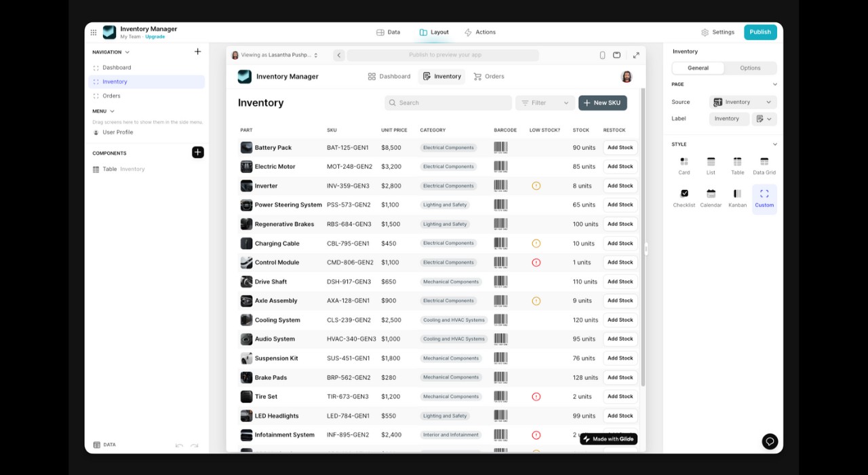
Task: Open Settings
Action: (x=717, y=32)
